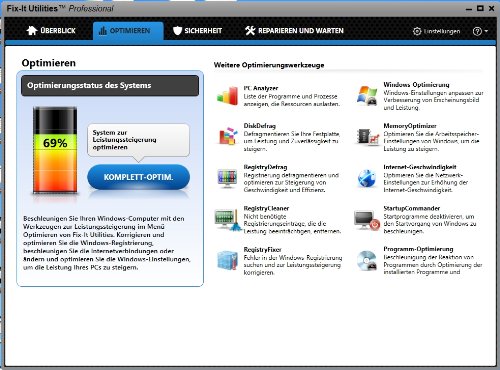
Task: Click the speech bubble System zur Leistungssteigerung optimieren
Action: tap(138, 140)
